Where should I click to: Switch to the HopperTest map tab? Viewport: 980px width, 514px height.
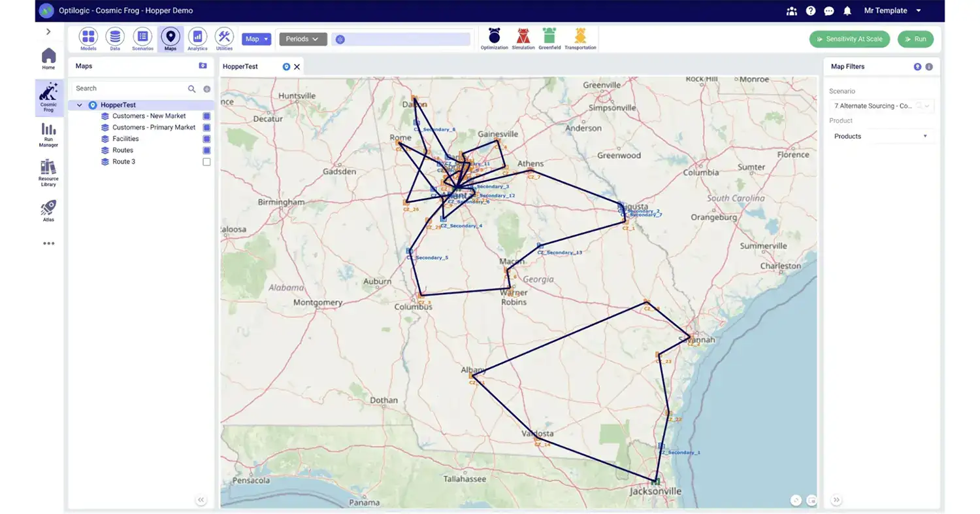coord(240,66)
